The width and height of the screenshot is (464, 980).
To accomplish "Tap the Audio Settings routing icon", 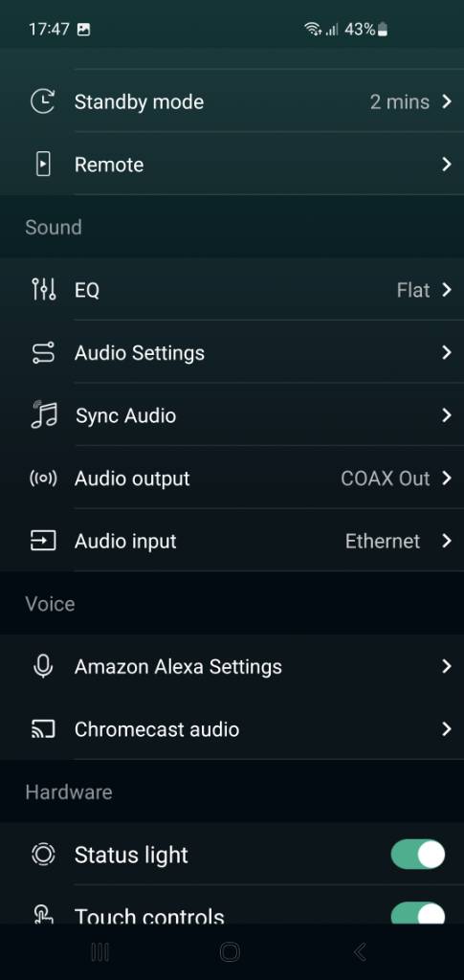I will click(43, 353).
